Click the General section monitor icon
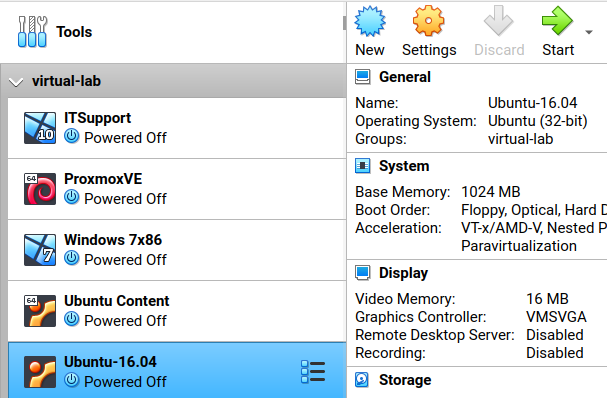The width and height of the screenshot is (607, 398). click(363, 77)
